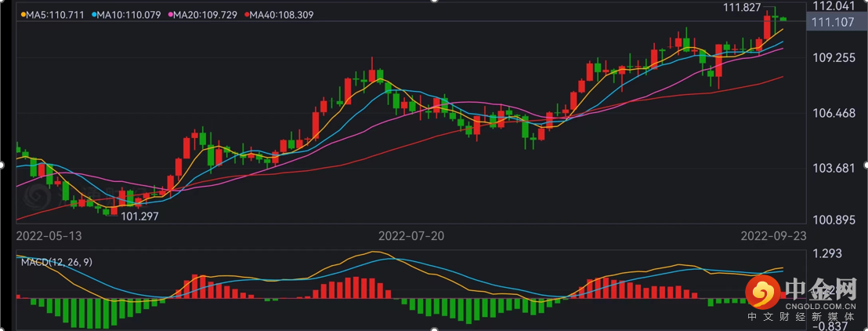Click the 111.827 high price annotation

tap(742, 7)
